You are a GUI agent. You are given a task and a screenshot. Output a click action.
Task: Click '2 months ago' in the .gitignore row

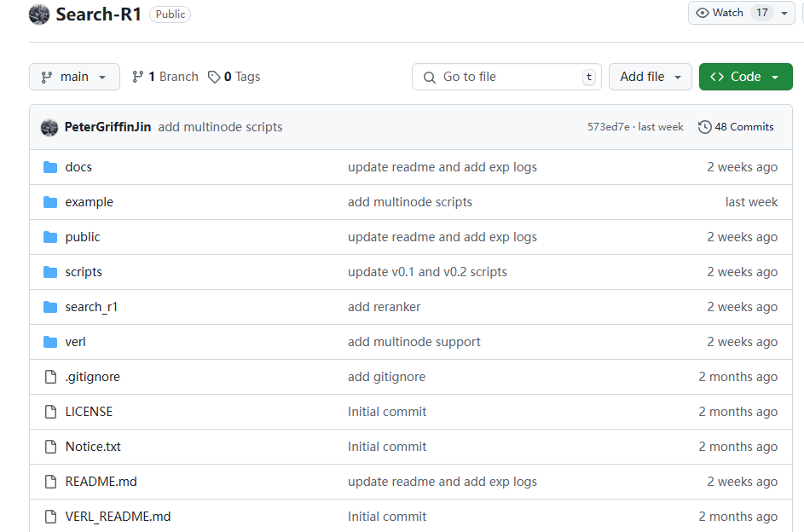click(737, 377)
